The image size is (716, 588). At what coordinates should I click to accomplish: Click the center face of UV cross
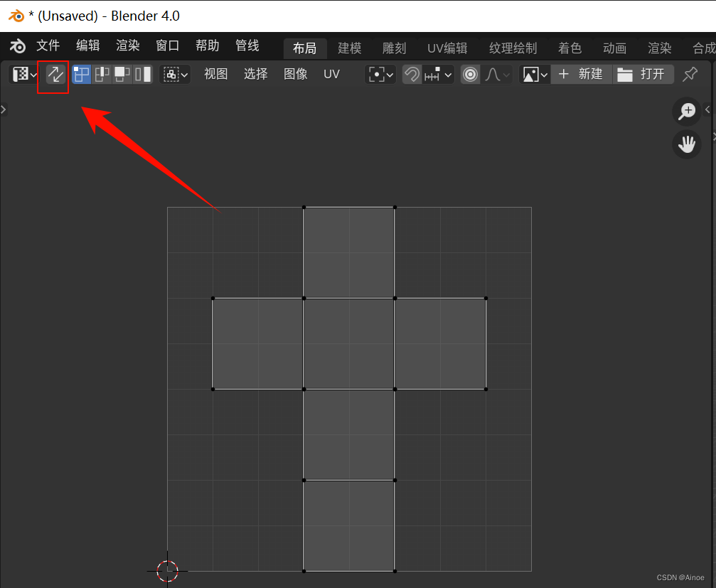coord(349,343)
